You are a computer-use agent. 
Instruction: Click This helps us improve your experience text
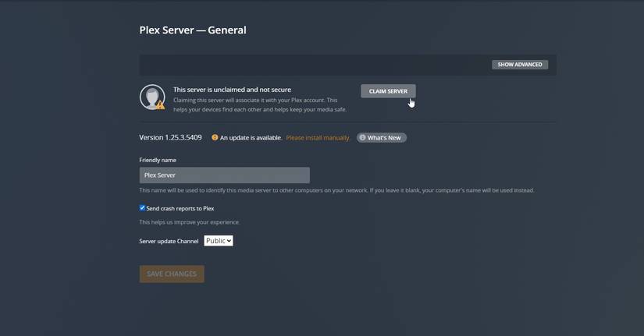(x=190, y=222)
